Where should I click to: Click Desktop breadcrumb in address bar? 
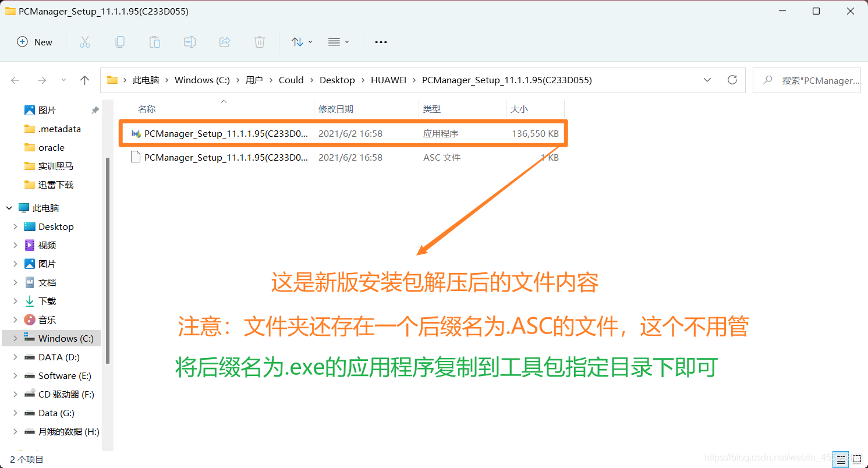point(337,80)
